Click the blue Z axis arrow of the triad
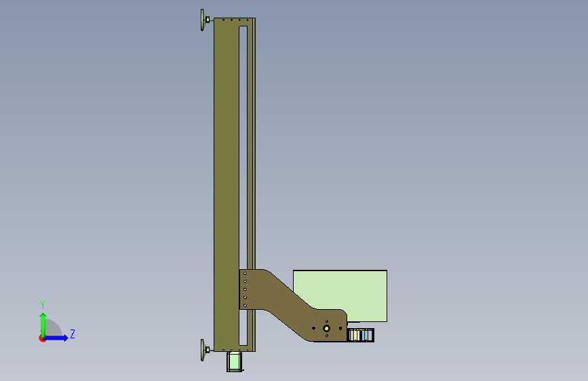 click(56, 338)
